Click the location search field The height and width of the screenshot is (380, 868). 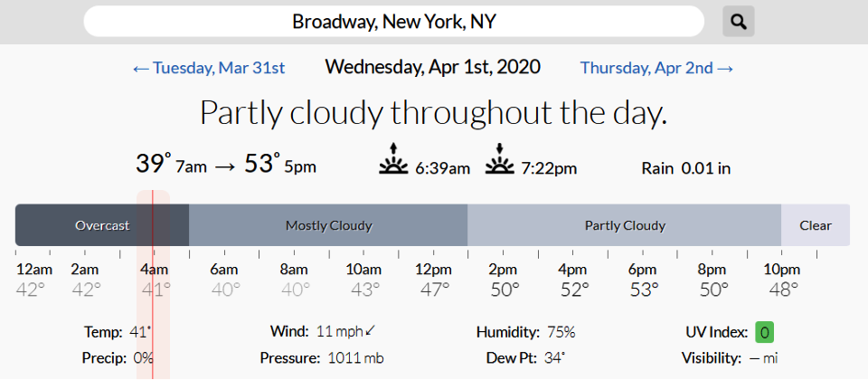(394, 22)
